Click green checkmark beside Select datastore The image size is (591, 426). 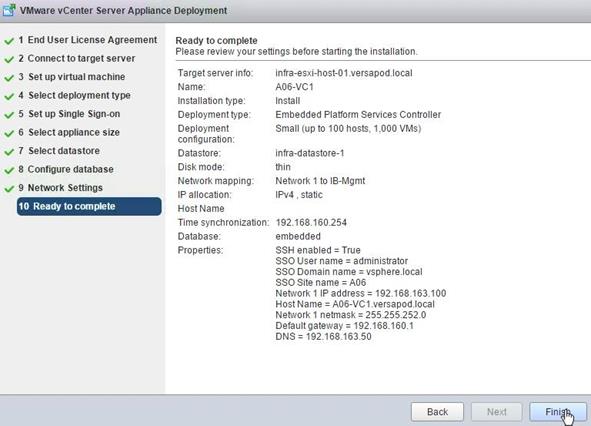click(9, 152)
